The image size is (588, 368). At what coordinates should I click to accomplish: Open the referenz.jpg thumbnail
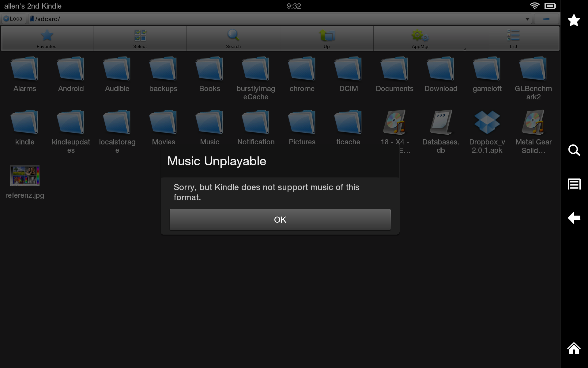(x=25, y=176)
